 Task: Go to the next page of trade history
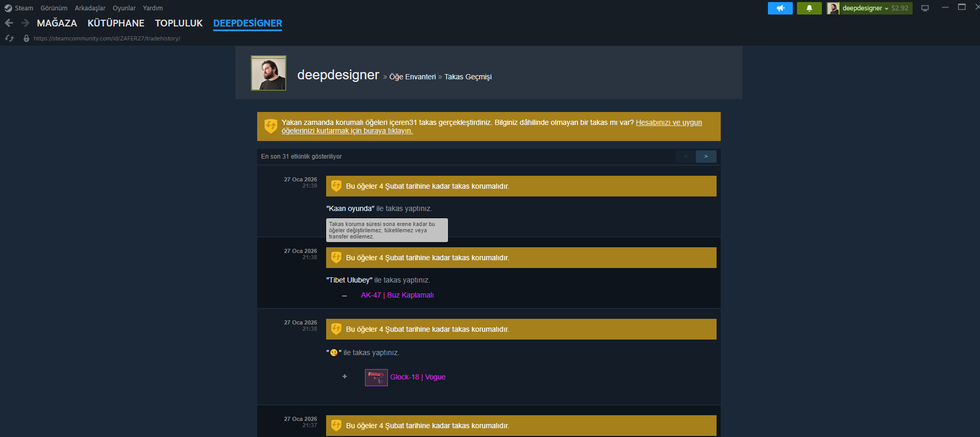click(706, 156)
